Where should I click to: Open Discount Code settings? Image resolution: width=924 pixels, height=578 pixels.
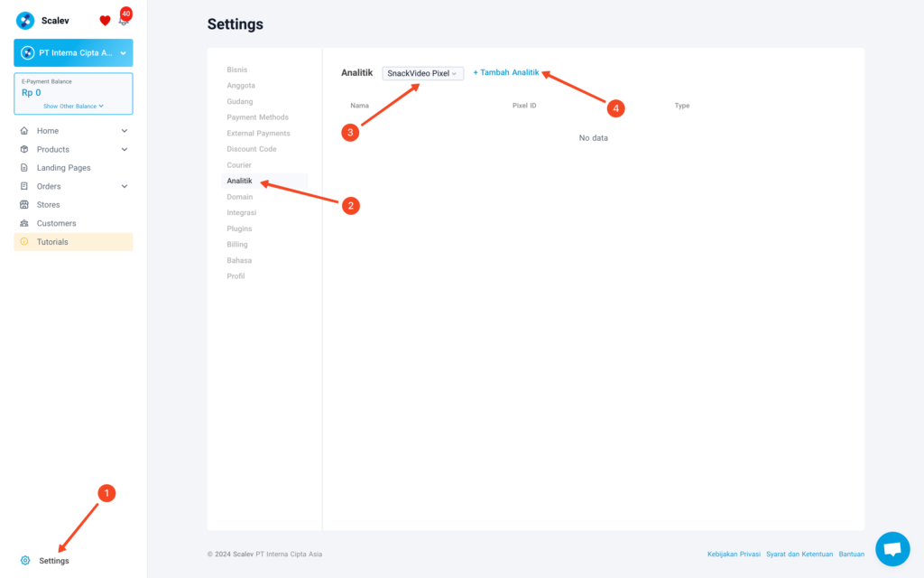click(x=252, y=149)
